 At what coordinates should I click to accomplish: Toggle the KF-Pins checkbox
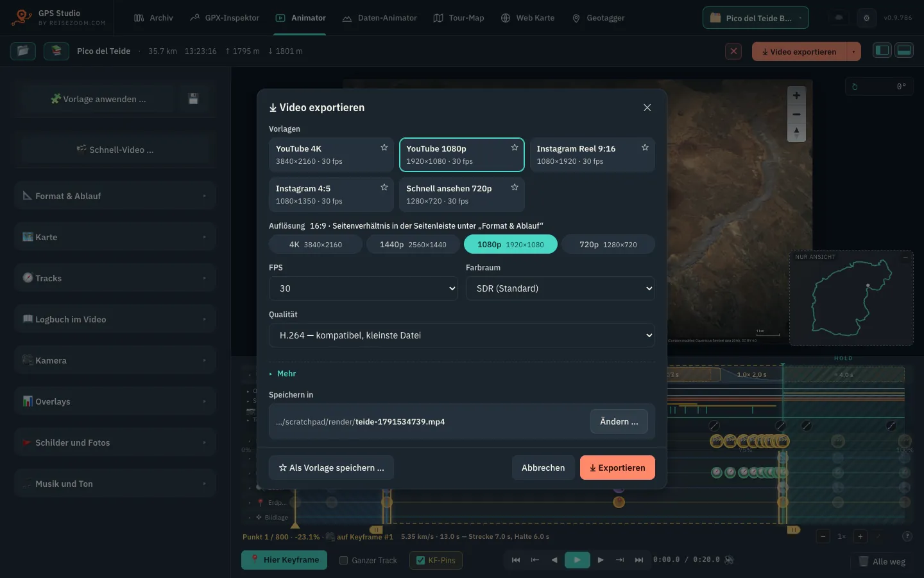(420, 560)
